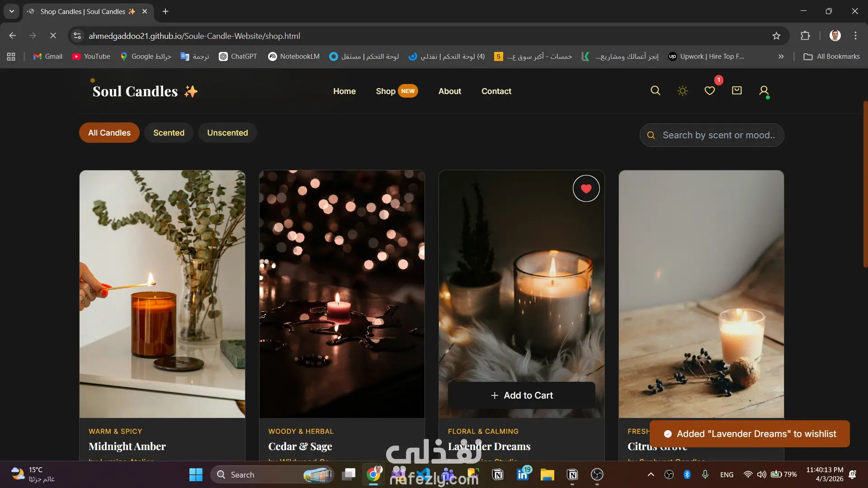The image size is (868, 488).
Task: Expand hidden bookmarks chevron
Action: 781,56
